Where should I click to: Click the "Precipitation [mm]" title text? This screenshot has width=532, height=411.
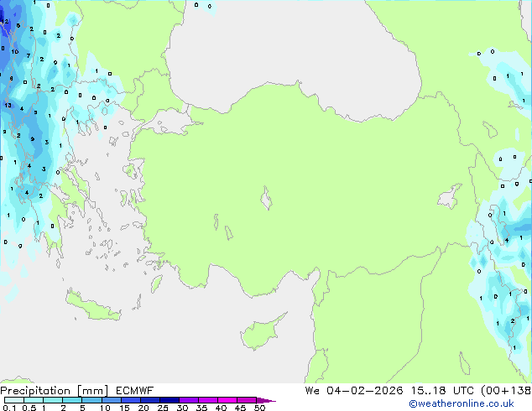[54, 391]
